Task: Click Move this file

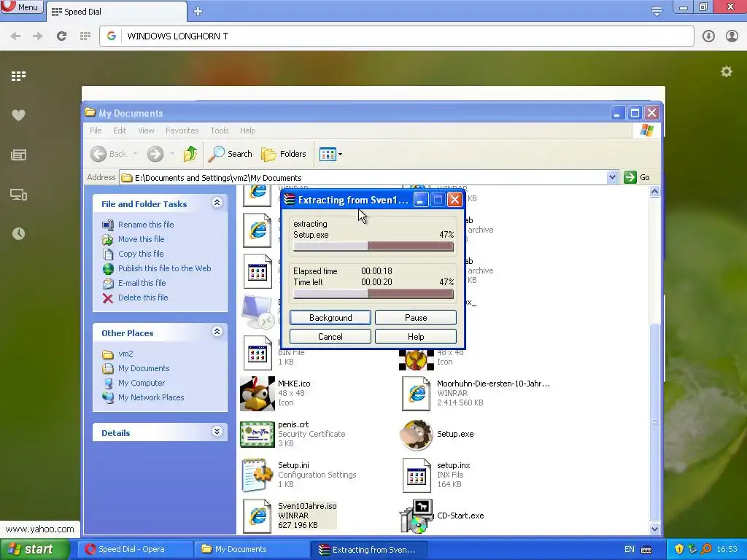Action: point(141,239)
